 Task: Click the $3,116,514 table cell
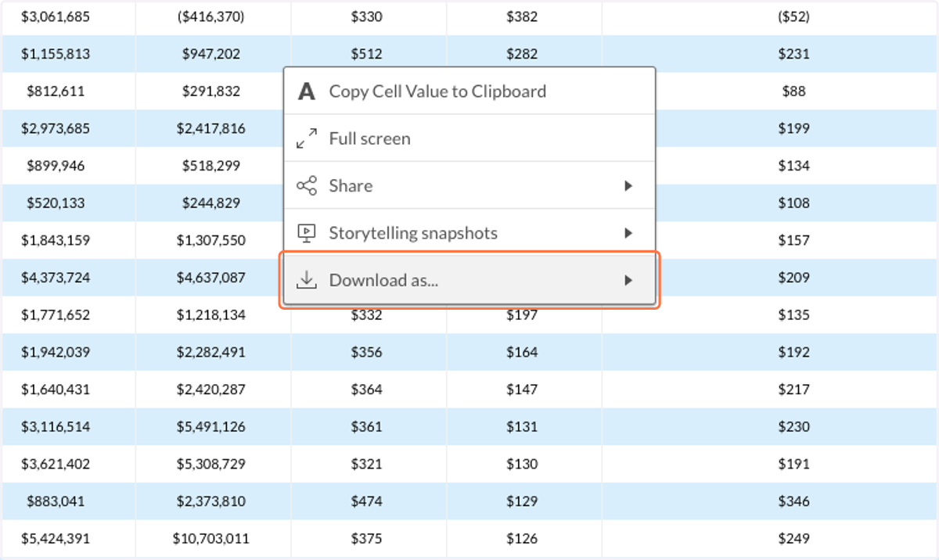(56, 427)
